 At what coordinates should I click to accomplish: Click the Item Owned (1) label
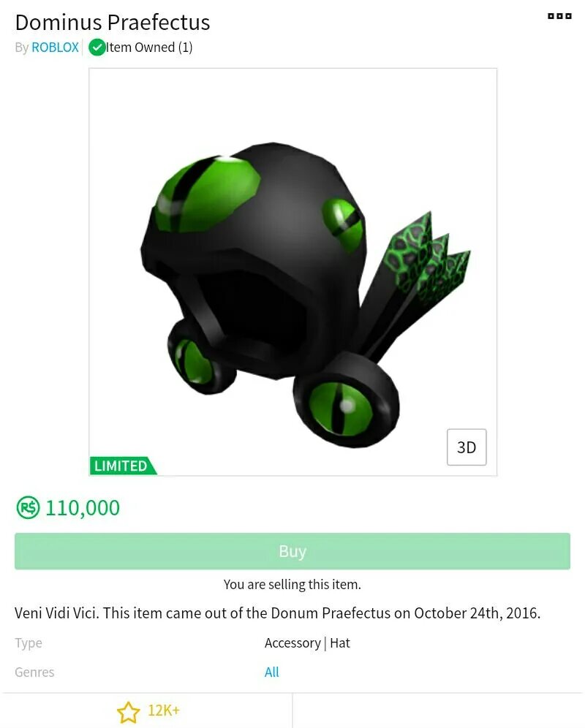(149, 48)
